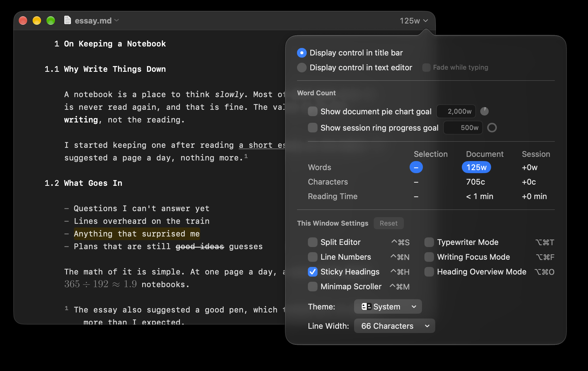Click the Session words +0w value

[530, 167]
